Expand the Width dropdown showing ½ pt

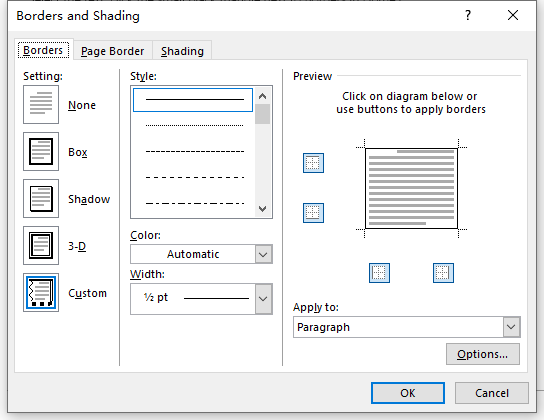point(201,299)
